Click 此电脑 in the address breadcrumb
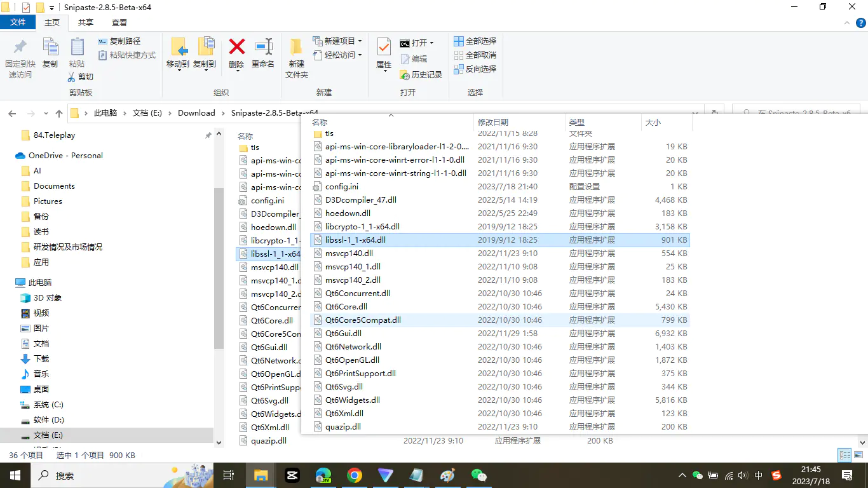This screenshot has height=488, width=868. (x=105, y=113)
